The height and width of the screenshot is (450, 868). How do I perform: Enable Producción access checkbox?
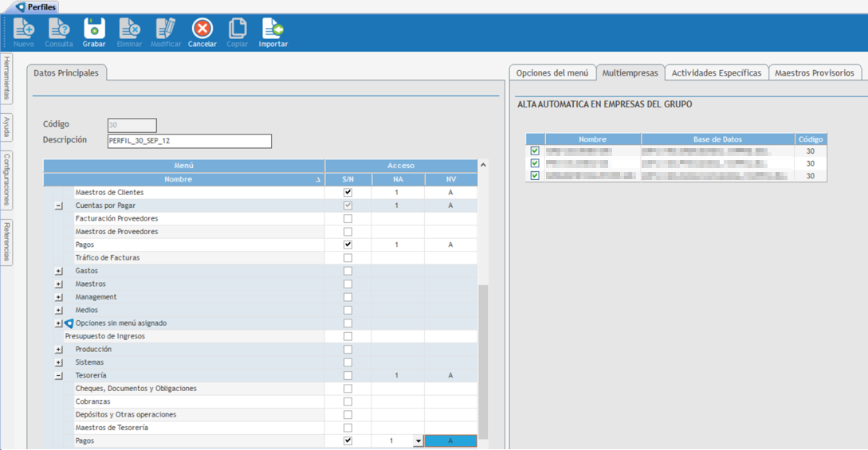tap(348, 350)
